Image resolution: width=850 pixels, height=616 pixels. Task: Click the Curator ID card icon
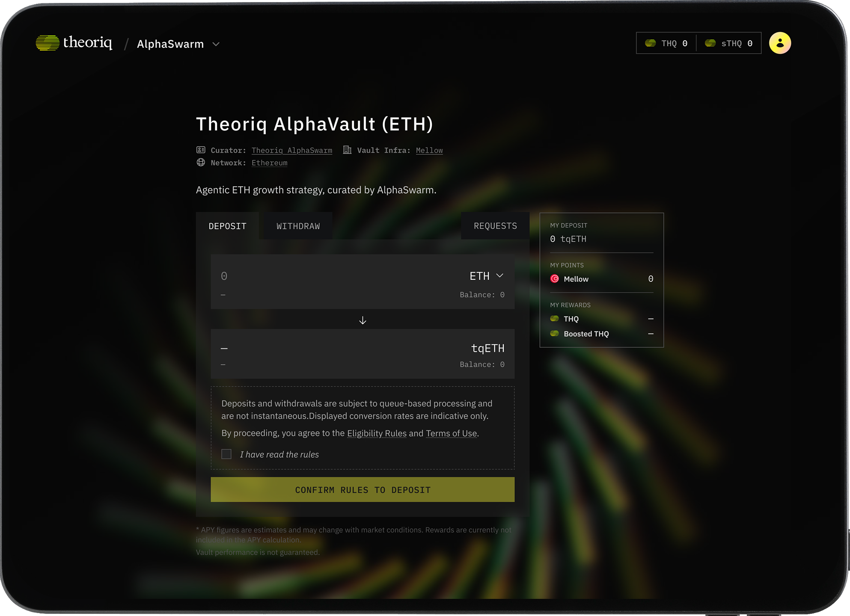201,150
